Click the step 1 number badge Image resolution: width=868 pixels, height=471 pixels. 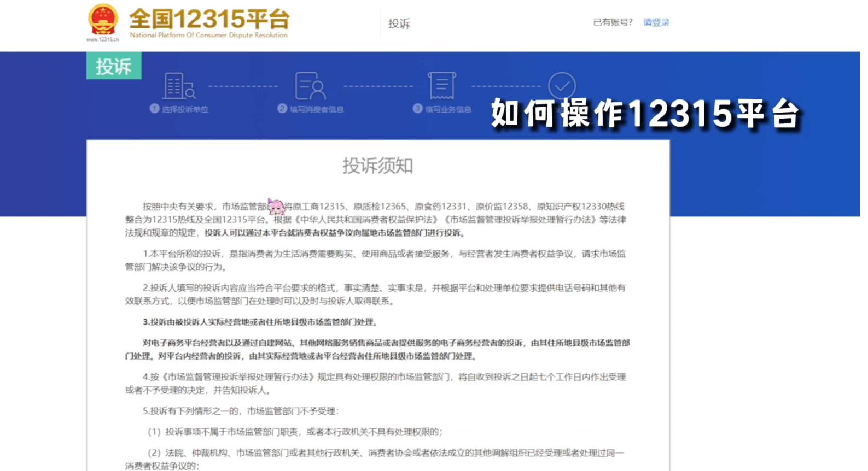click(154, 109)
